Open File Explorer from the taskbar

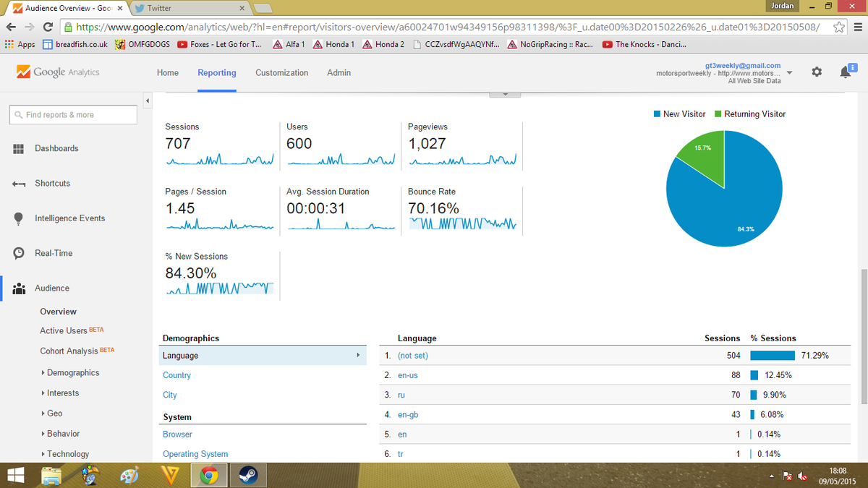[52, 476]
